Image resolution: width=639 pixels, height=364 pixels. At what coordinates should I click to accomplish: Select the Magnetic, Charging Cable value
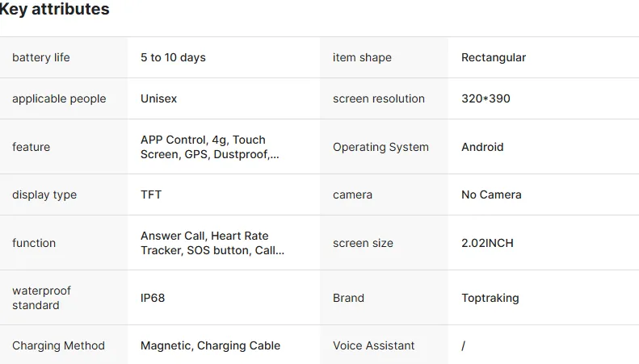(210, 345)
